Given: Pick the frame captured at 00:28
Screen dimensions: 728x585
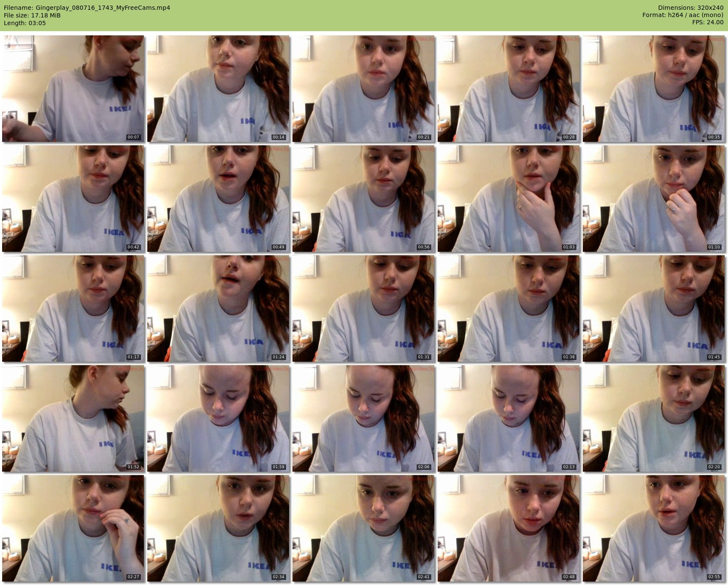Looking at the screenshot, I should (509, 89).
